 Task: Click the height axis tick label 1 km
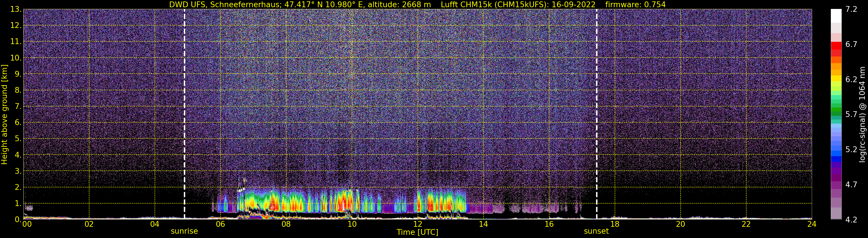[x=18, y=204]
